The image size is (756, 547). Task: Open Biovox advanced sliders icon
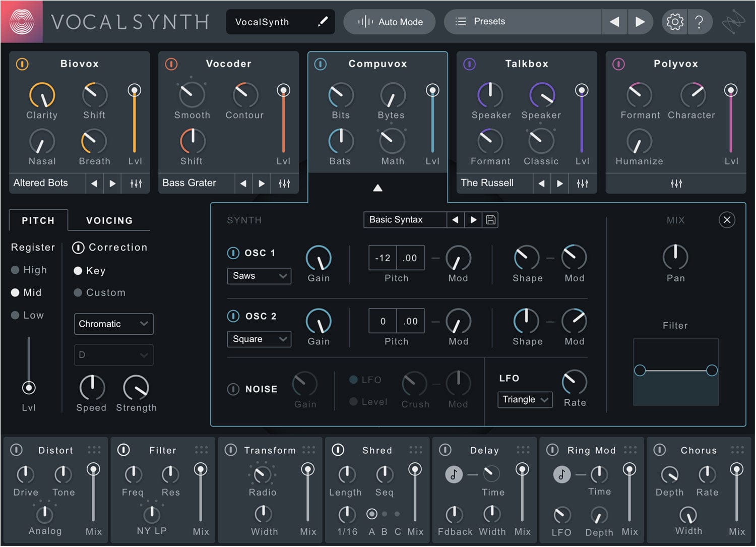136,184
